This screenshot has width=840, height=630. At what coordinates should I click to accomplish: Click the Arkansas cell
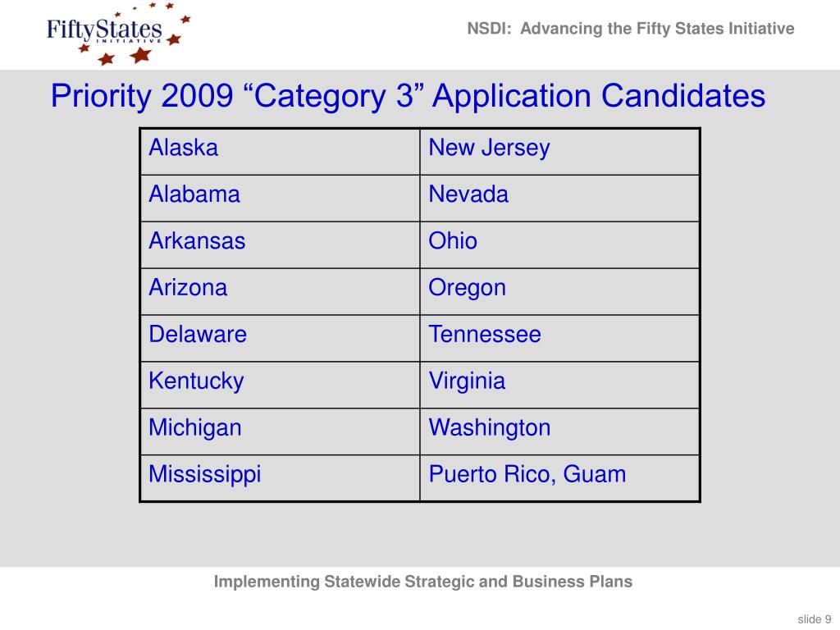280,244
